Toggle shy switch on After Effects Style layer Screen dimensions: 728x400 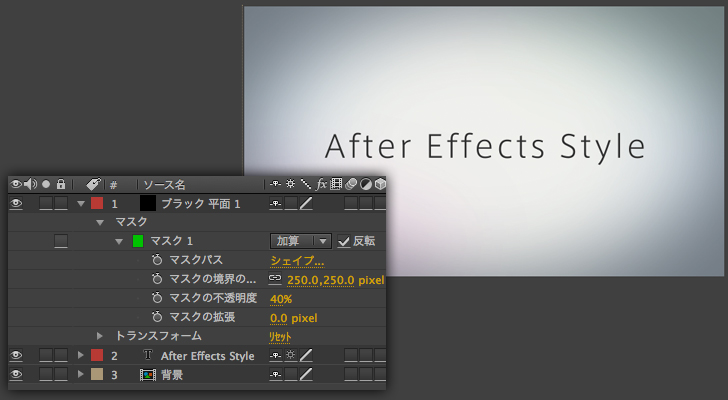pyautogui.click(x=276, y=355)
